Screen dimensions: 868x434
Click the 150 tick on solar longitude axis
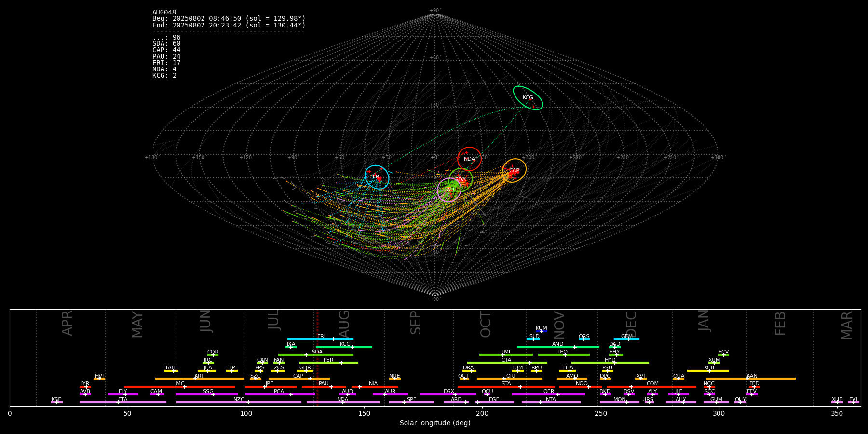[x=364, y=414]
